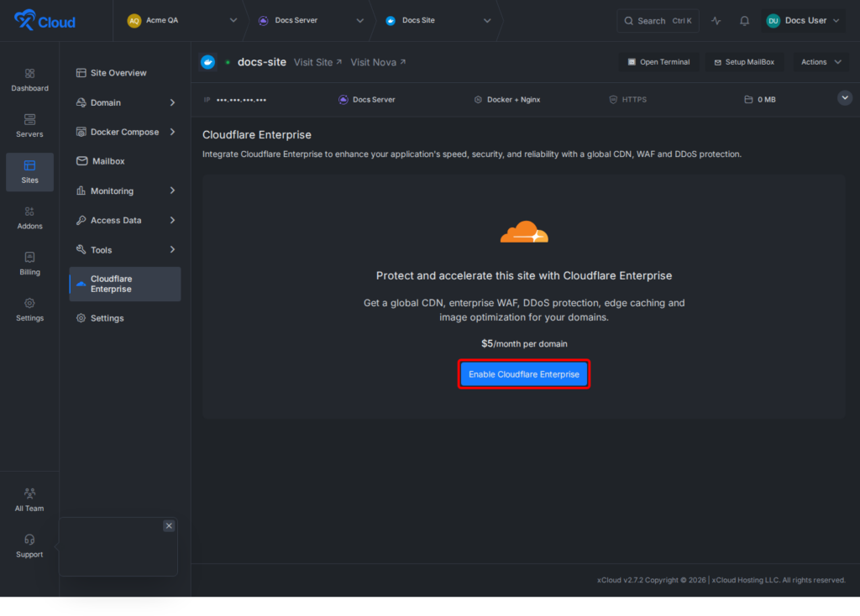Open the Docs Site breadcrumb dropdown
This screenshot has height=616, width=860.
[x=438, y=21]
